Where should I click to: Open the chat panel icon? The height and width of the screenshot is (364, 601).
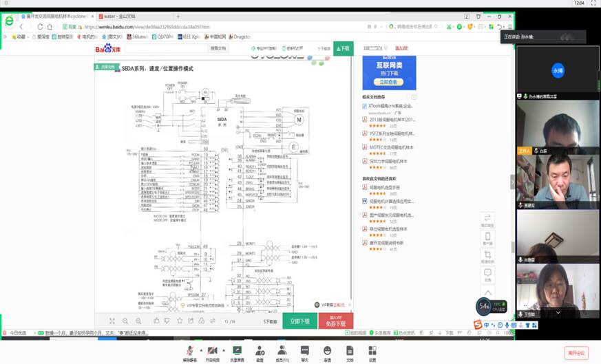pyautogui.click(x=304, y=351)
